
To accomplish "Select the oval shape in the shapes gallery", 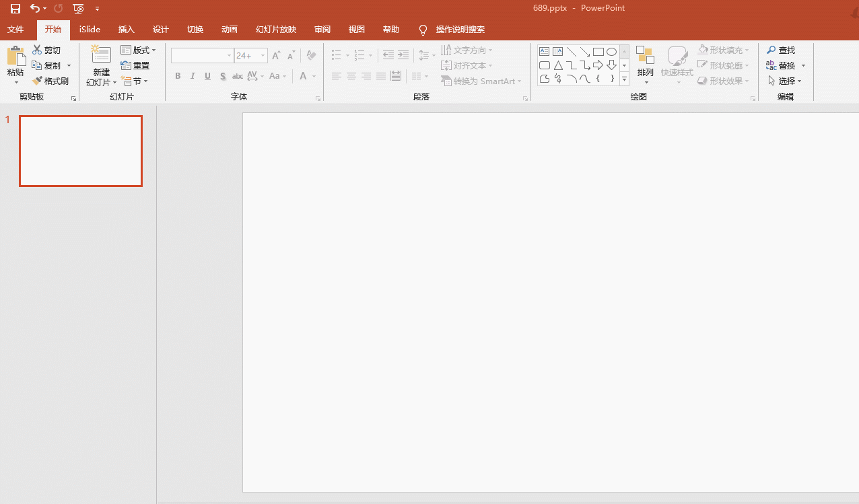I will coord(611,52).
